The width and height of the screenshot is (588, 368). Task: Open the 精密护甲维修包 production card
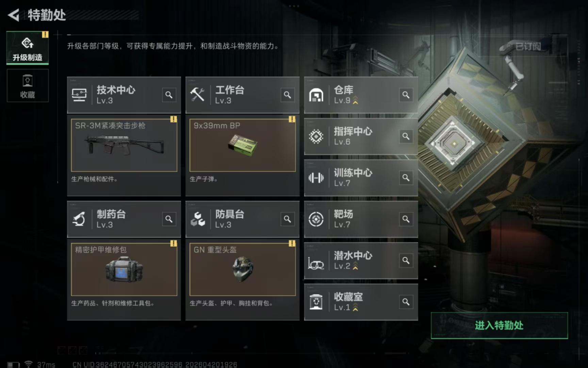pos(124,269)
